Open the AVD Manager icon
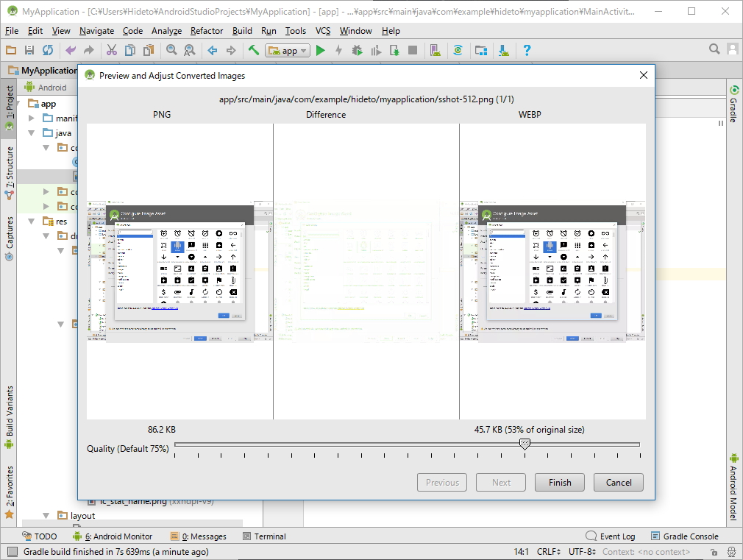Image resolution: width=743 pixels, height=560 pixels. coord(435,50)
